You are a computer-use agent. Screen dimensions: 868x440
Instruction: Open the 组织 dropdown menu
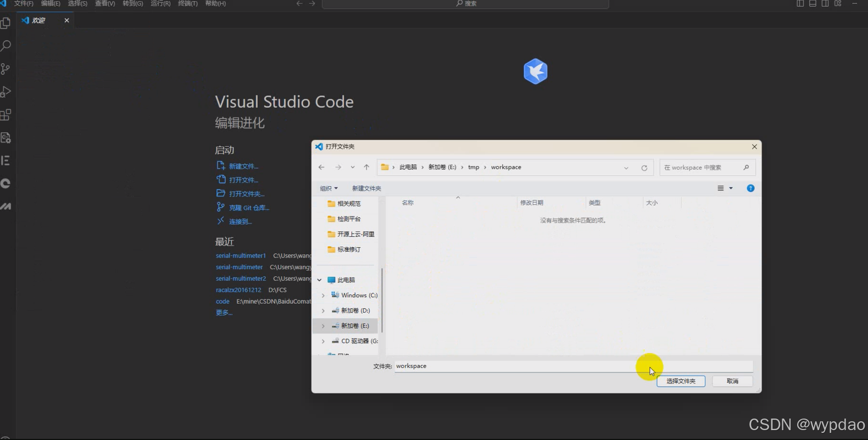pos(329,188)
